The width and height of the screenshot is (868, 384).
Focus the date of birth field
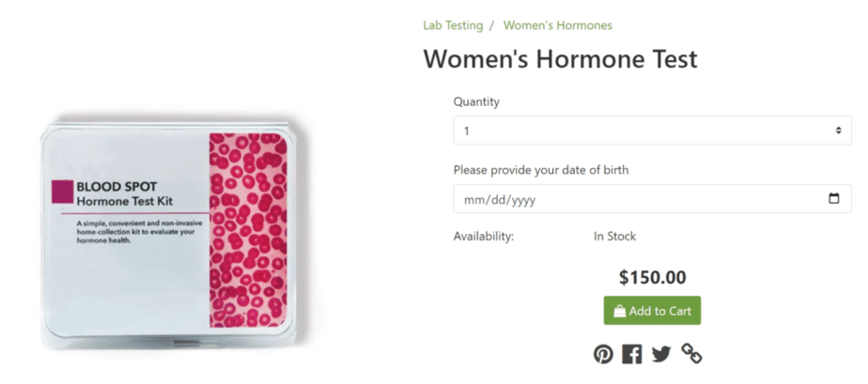click(x=652, y=199)
